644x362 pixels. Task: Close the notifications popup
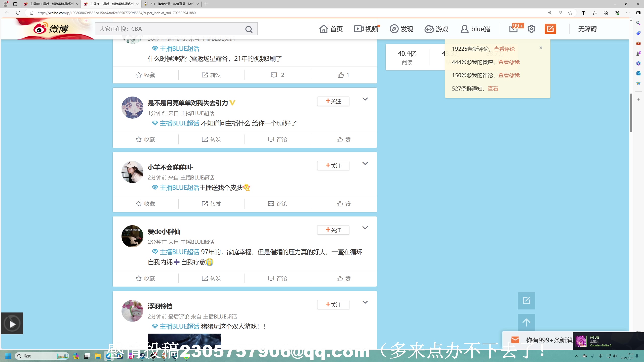pos(541,48)
